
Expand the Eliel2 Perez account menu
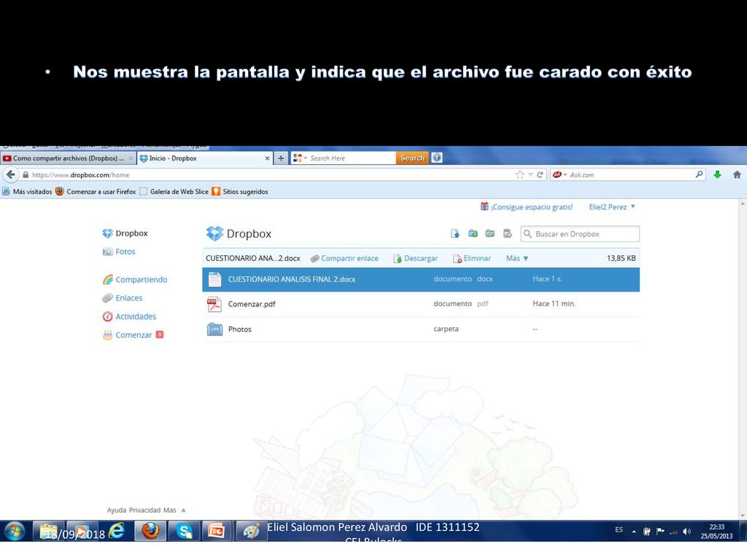pyautogui.click(x=612, y=206)
